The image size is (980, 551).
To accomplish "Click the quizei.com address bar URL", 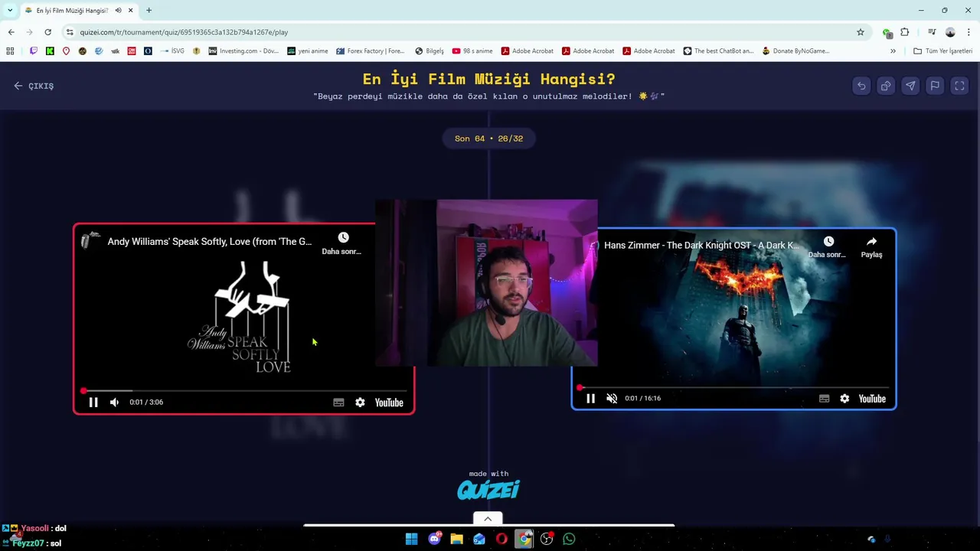I will (184, 32).
